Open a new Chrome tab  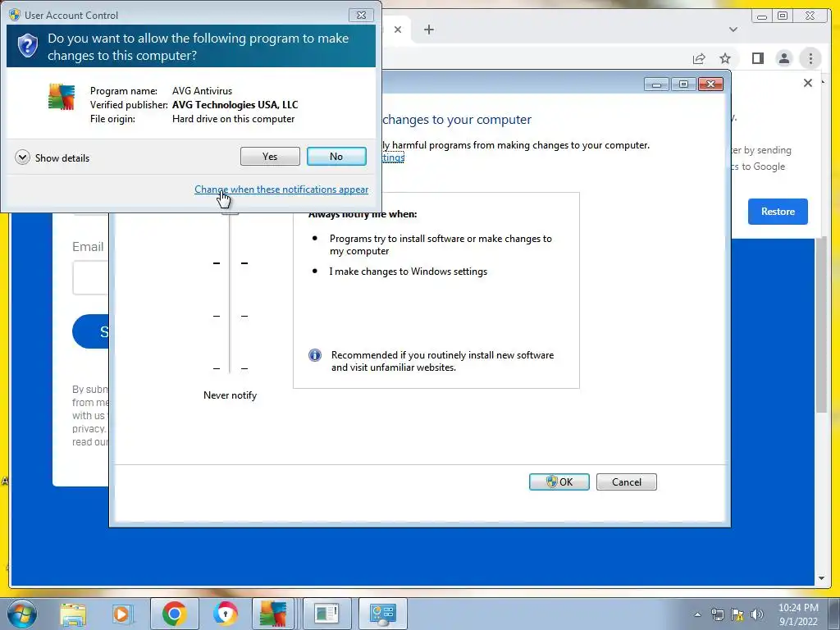coord(428,30)
